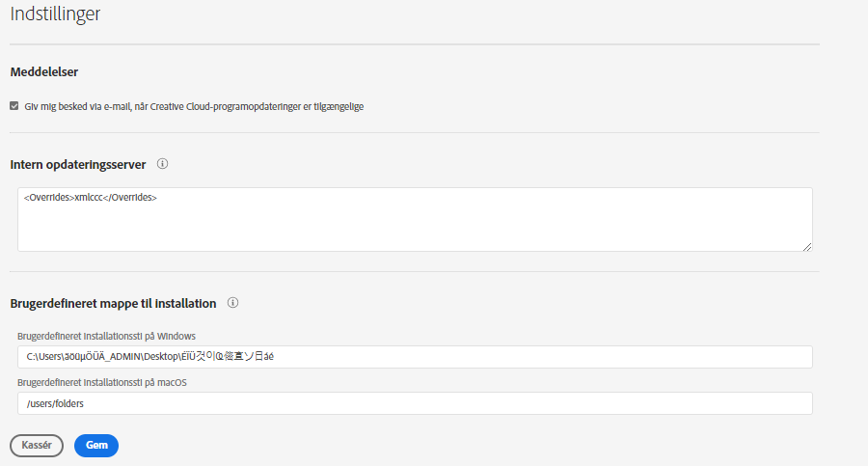Discard changes with the Kassér button
The height and width of the screenshot is (466, 868).
click(x=37, y=445)
